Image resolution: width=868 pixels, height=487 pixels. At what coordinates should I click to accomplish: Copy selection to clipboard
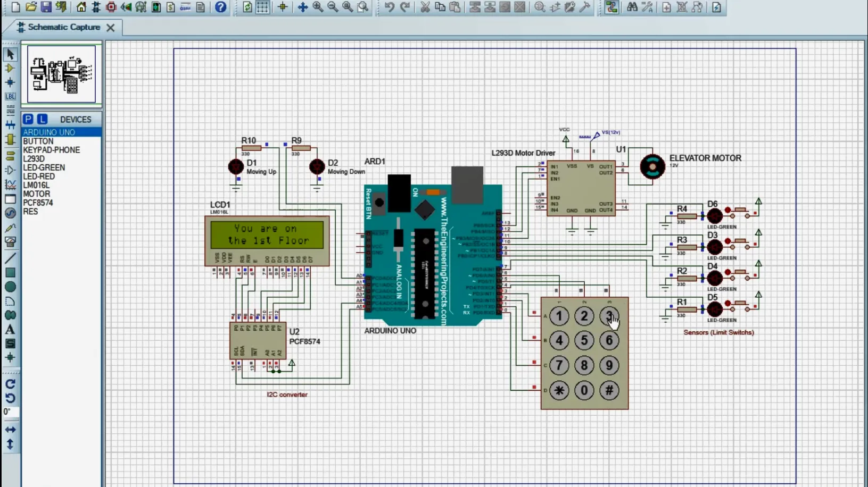click(x=440, y=7)
